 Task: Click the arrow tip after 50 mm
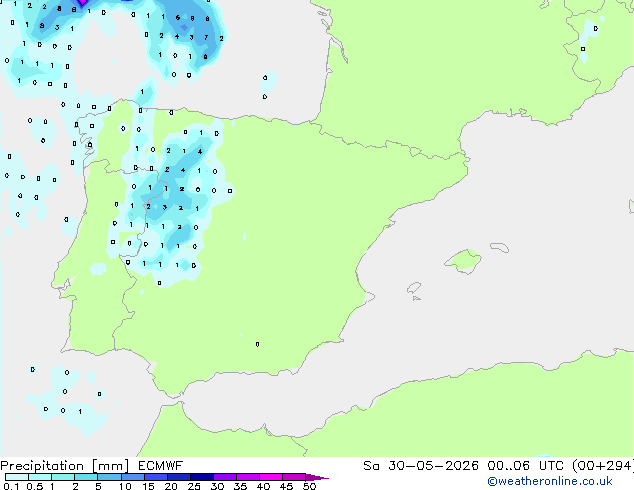pos(318,478)
